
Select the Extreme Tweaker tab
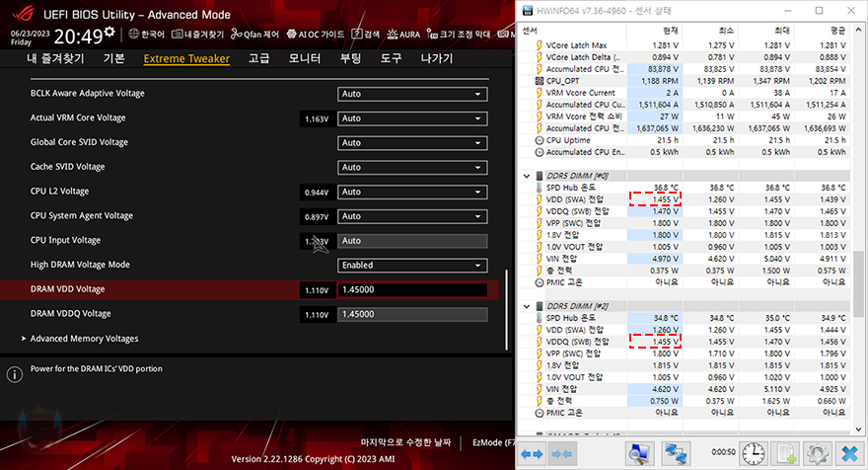click(x=186, y=59)
